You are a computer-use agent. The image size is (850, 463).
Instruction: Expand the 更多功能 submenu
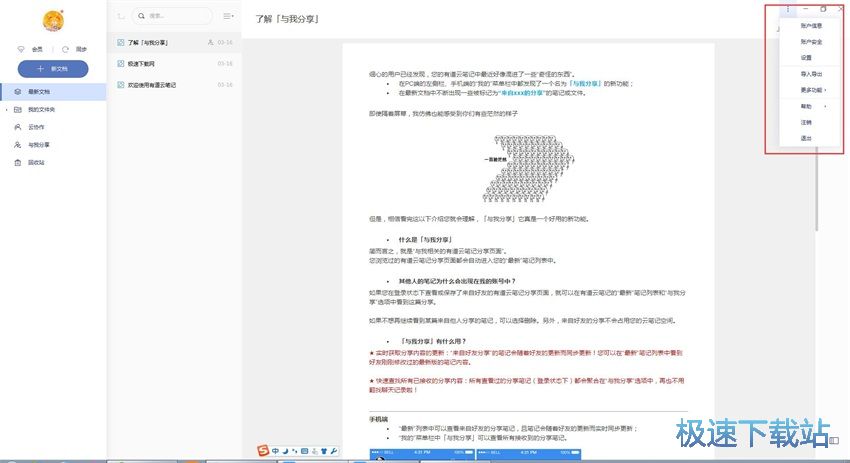click(x=811, y=90)
